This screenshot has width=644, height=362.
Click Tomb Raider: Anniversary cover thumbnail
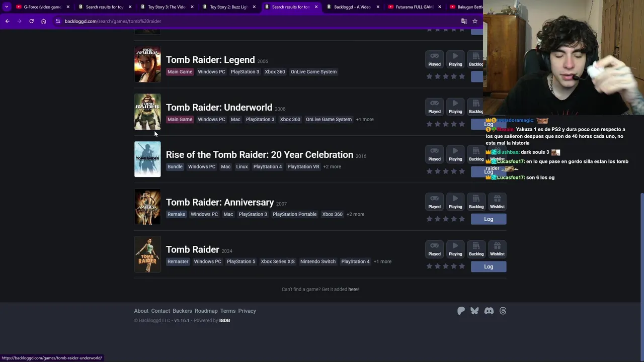[x=147, y=207]
